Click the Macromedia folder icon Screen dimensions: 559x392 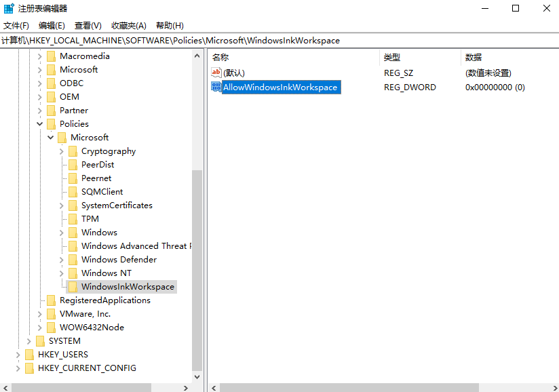pyautogui.click(x=51, y=56)
